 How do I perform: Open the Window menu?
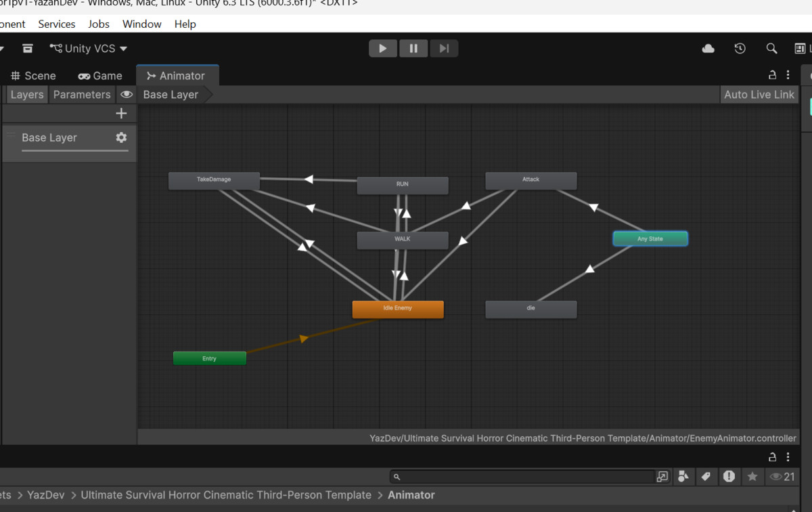click(x=142, y=24)
